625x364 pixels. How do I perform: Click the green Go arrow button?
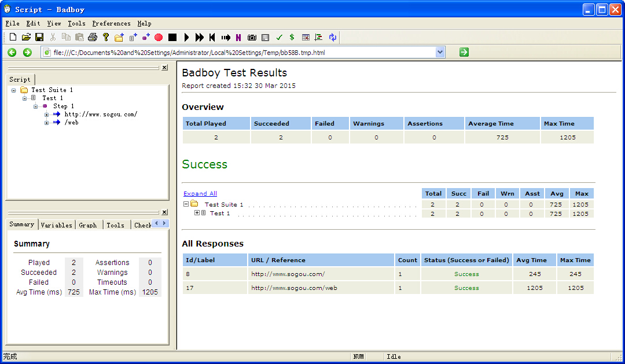464,52
